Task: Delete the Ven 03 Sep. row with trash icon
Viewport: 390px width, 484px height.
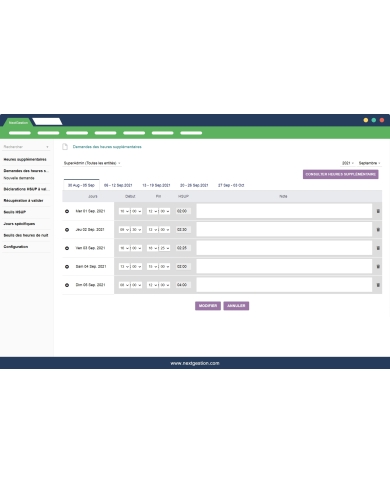Action: [x=378, y=248]
